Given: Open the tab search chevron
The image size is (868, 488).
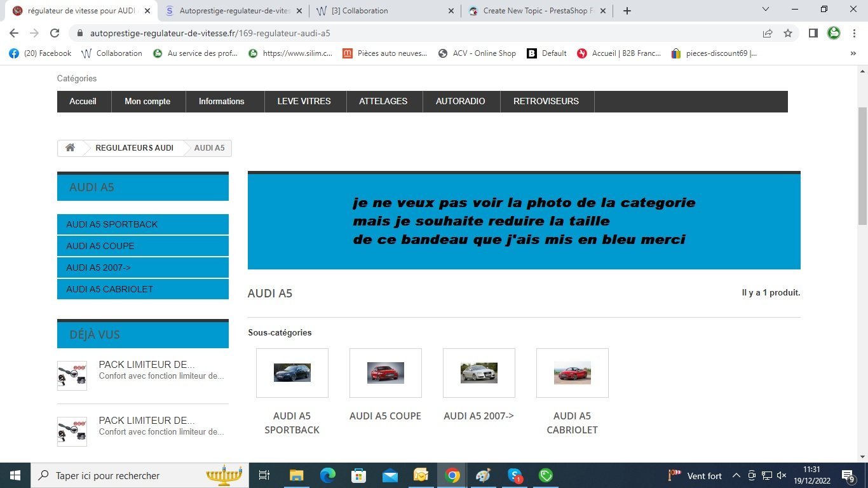Looking at the screenshot, I should coord(766,10).
